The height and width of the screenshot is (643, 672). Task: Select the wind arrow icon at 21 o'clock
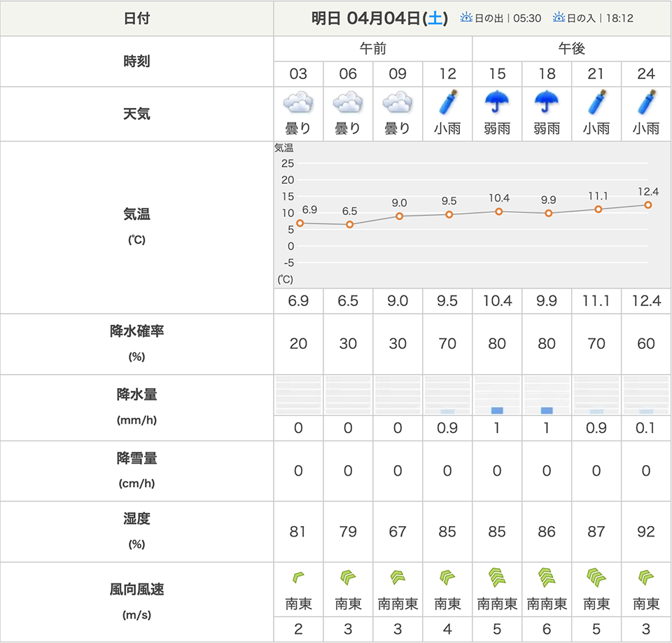(x=596, y=578)
